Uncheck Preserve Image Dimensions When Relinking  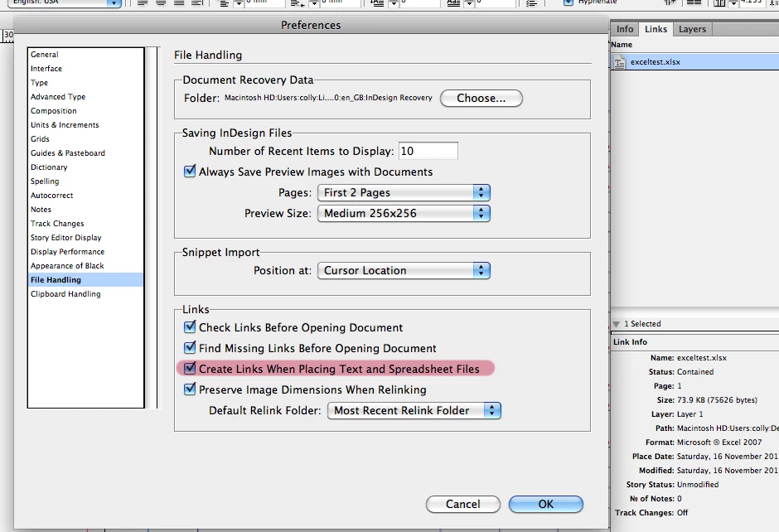(190, 389)
